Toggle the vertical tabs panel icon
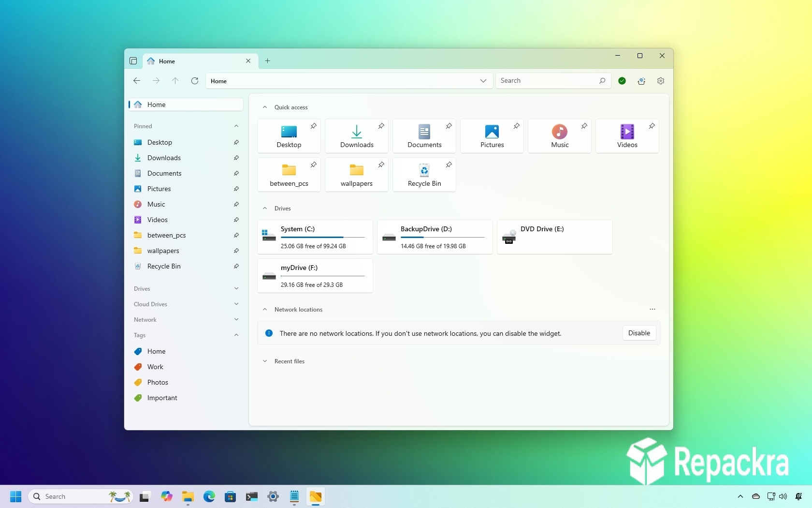812x508 pixels. (x=133, y=61)
